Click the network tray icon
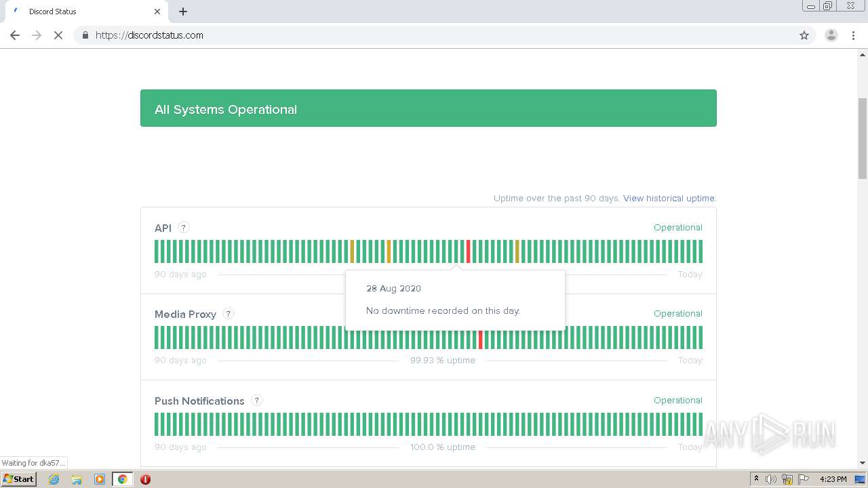 pos(787,479)
